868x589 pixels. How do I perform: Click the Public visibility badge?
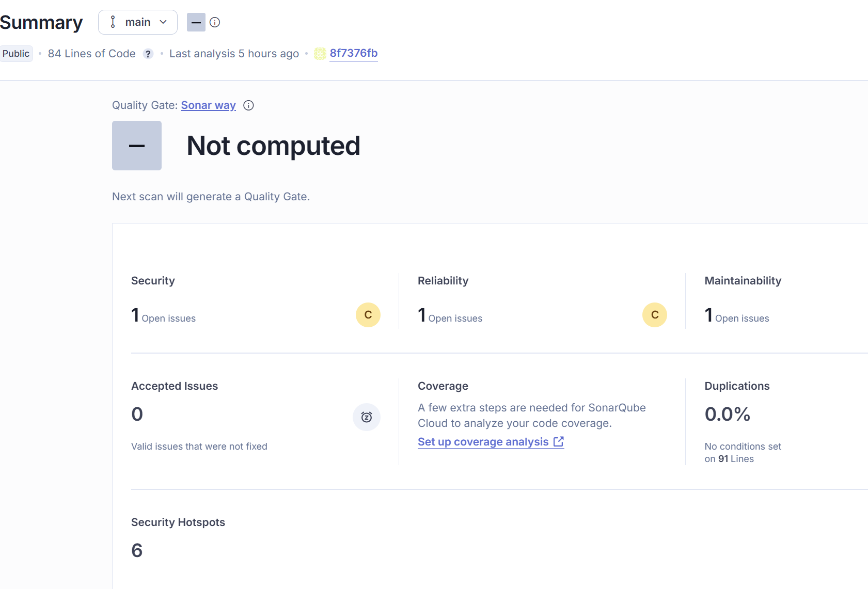16,54
